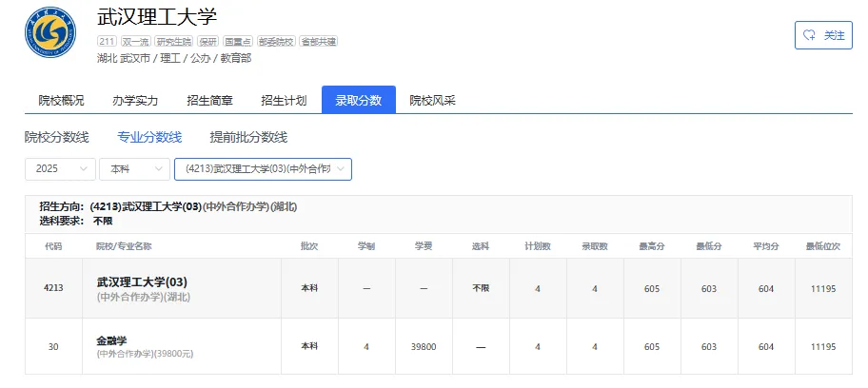Click the 院校/专业名称 column header

click(x=124, y=246)
